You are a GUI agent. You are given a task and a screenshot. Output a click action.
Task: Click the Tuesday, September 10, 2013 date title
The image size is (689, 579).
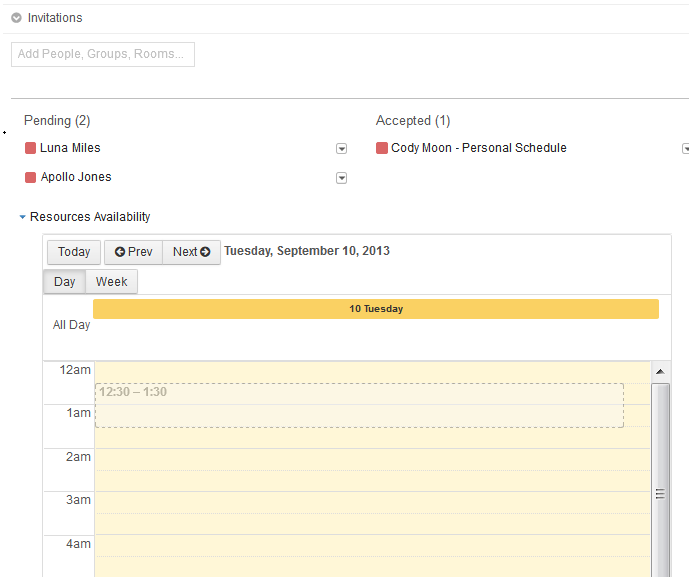307,251
